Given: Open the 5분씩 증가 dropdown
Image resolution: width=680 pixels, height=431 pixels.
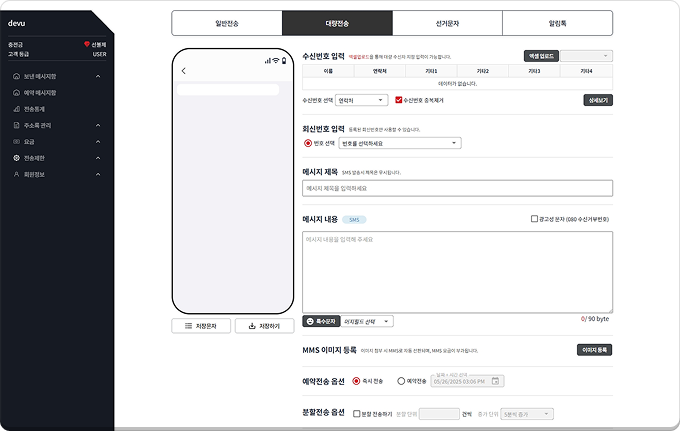Looking at the screenshot, I should point(527,414).
